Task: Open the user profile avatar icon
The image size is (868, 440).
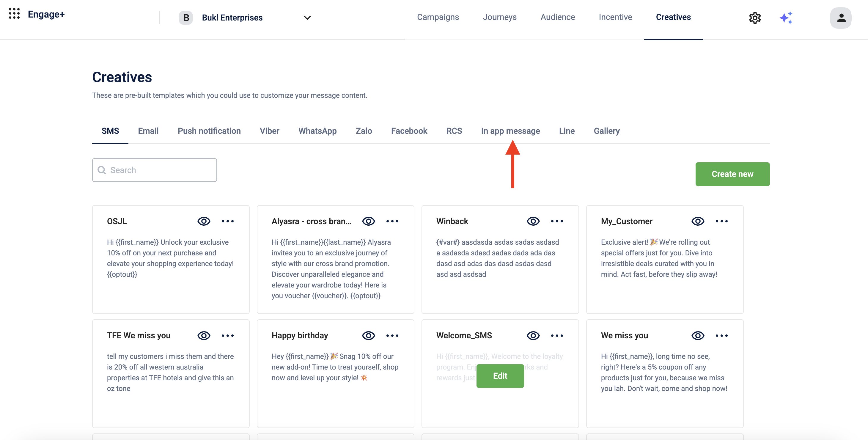Action: pos(840,18)
